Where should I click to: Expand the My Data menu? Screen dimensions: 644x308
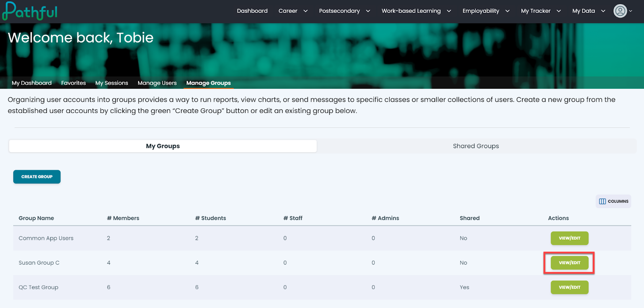[588, 11]
